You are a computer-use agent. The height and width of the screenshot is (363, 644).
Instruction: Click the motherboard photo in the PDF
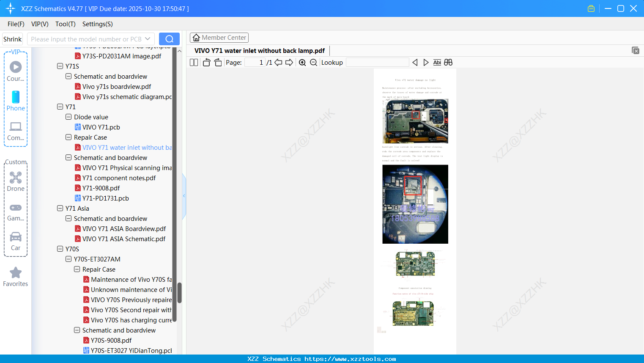pyautogui.click(x=415, y=121)
